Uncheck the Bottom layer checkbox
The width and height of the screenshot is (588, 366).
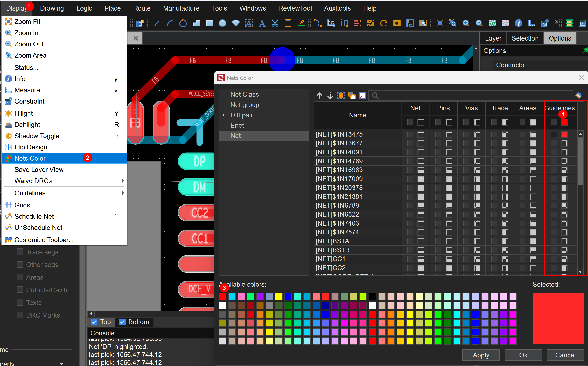122,322
